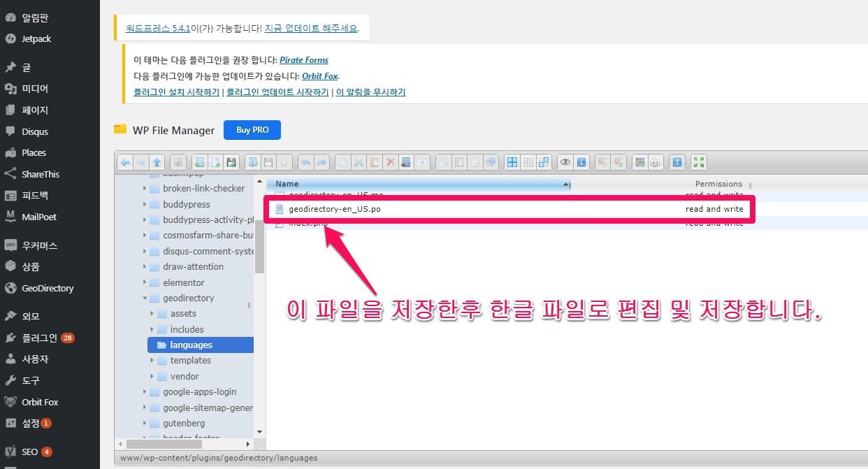
Task: Go forward in file manager history
Action: click(141, 162)
